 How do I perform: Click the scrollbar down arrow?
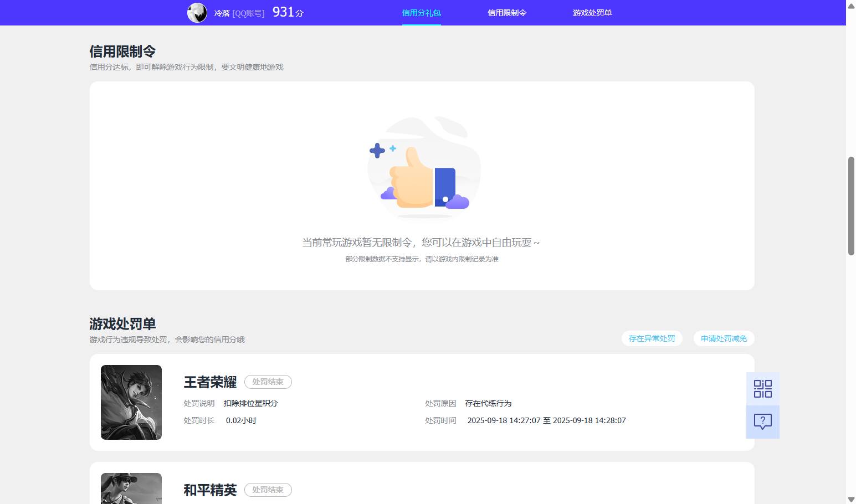coord(851,500)
